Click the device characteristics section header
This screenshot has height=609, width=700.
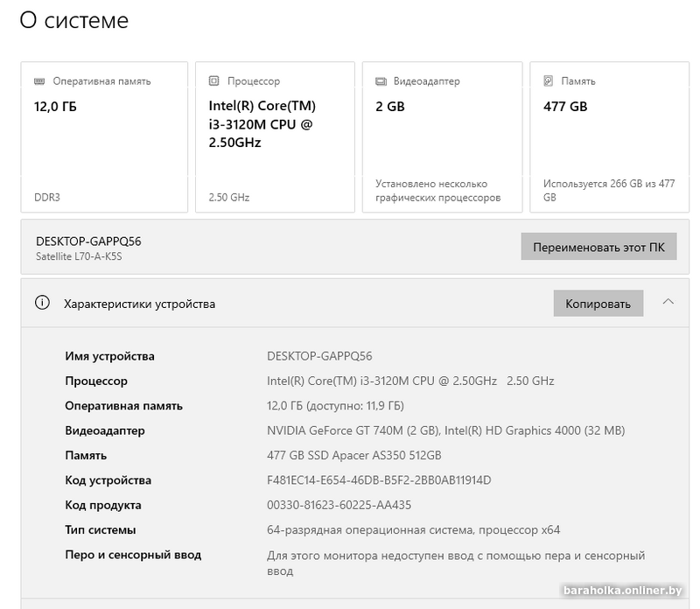click(x=140, y=304)
